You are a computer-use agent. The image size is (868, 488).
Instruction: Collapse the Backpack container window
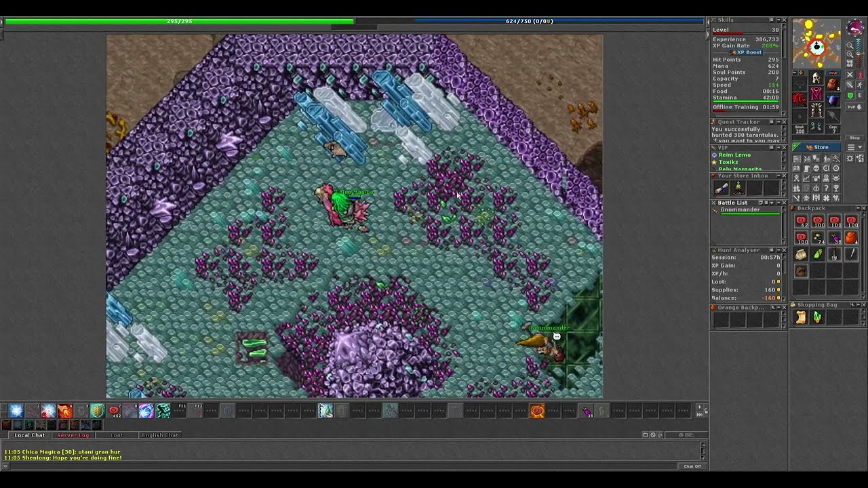click(858, 208)
